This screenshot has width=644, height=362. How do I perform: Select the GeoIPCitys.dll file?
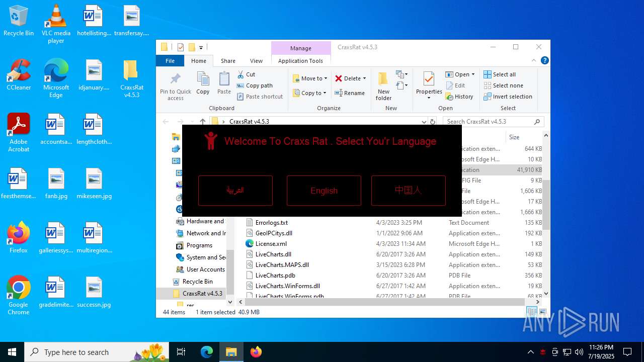[274, 233]
